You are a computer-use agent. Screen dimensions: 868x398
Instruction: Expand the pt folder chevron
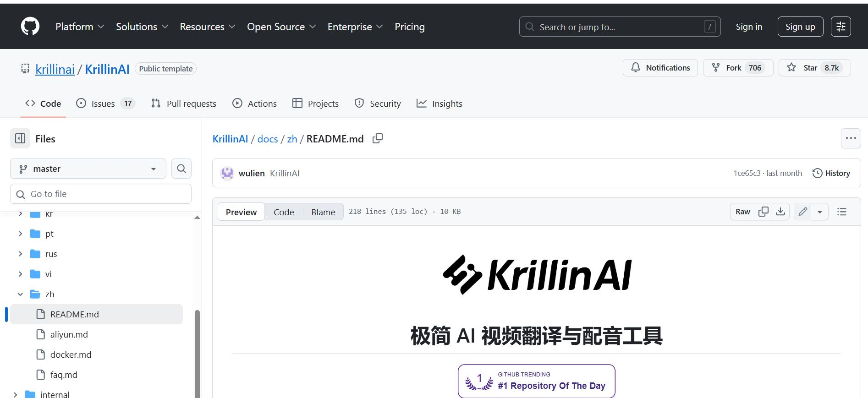tap(20, 234)
